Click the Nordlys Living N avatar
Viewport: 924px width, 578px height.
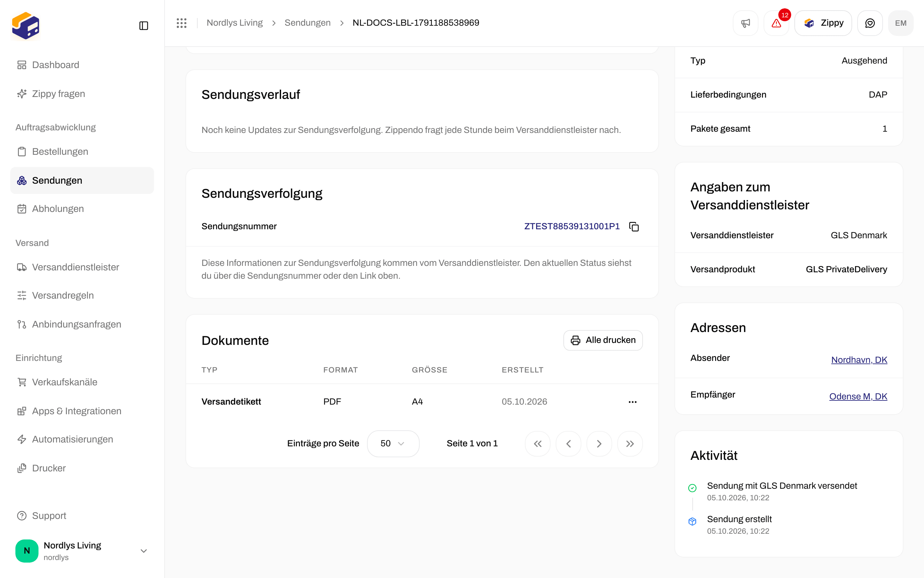(27, 550)
